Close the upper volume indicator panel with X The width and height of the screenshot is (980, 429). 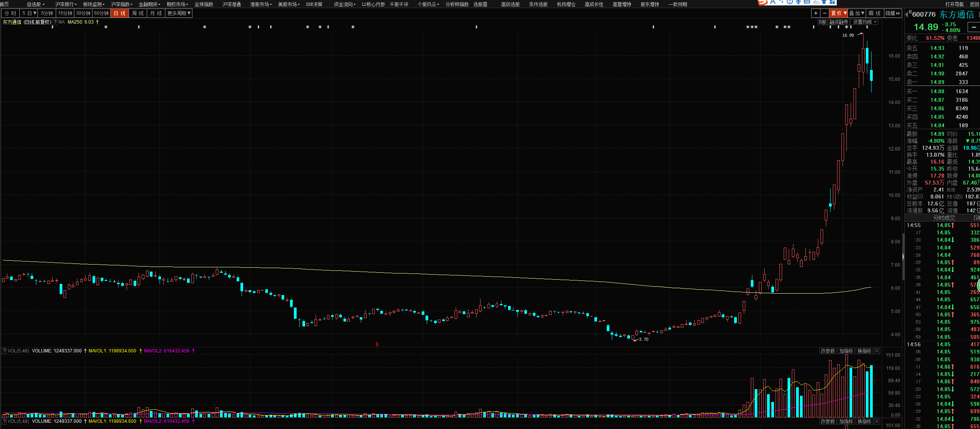(877, 351)
